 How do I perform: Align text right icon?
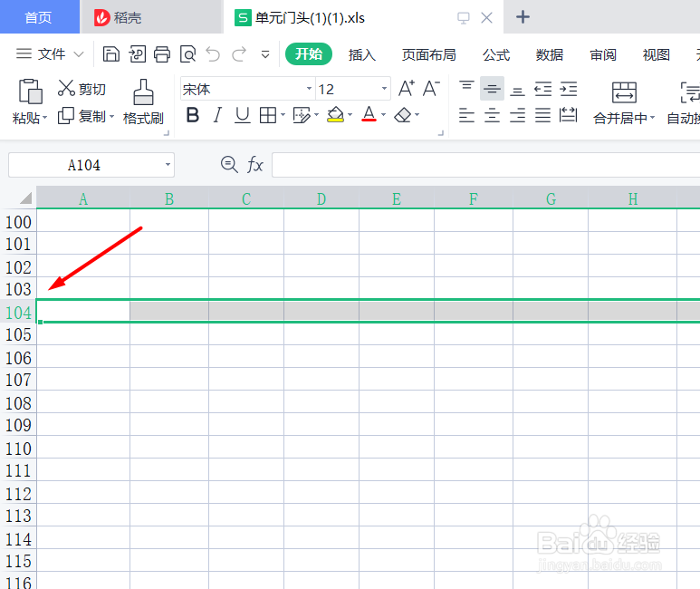pyautogui.click(x=517, y=115)
